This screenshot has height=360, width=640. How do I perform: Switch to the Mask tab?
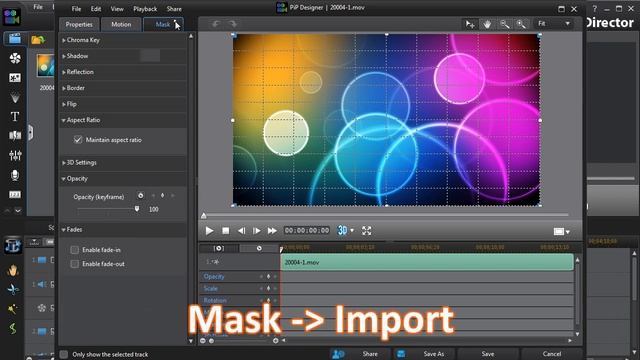pyautogui.click(x=163, y=24)
